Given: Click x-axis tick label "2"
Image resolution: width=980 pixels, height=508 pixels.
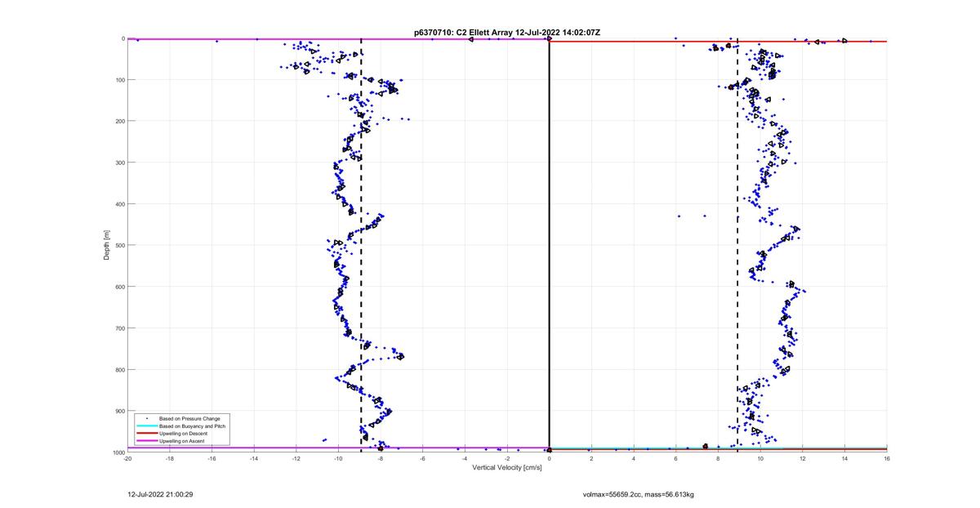Looking at the screenshot, I should pyautogui.click(x=591, y=459).
